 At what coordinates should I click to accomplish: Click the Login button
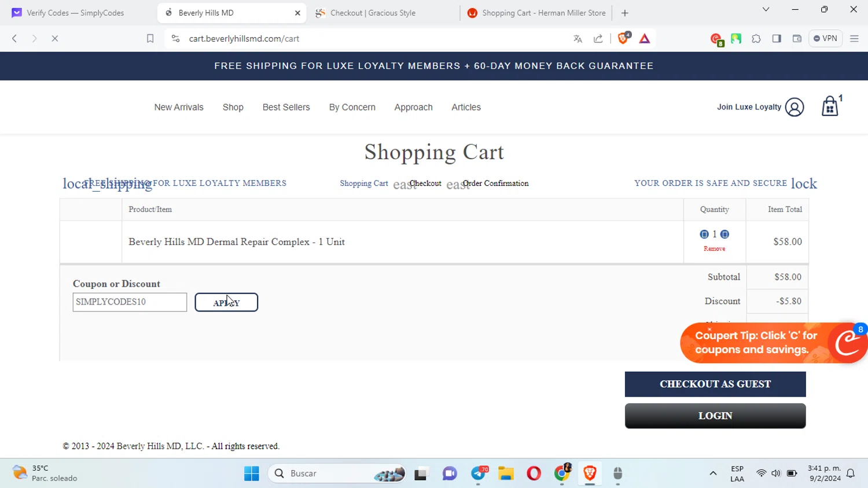[715, 416]
